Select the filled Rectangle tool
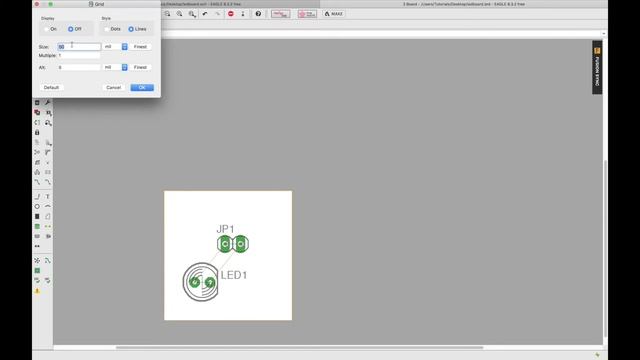The image size is (640, 360). [37, 216]
